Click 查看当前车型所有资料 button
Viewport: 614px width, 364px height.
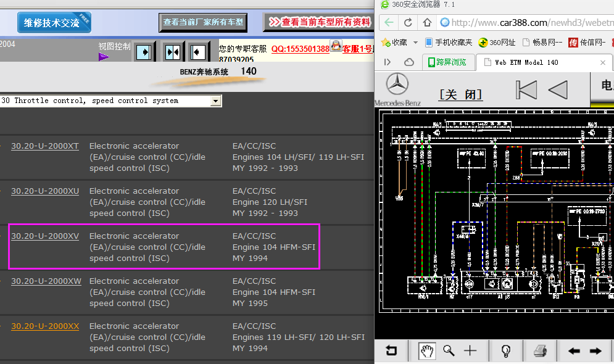(320, 22)
